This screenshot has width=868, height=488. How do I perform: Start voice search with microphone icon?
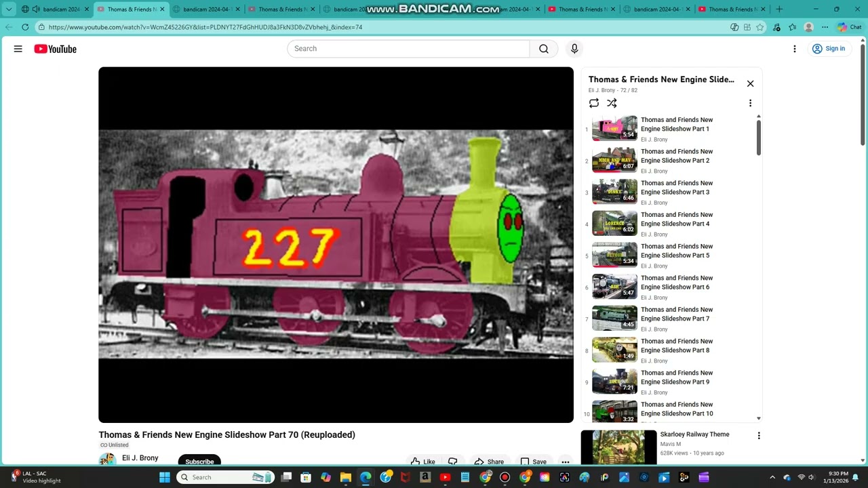[574, 49]
